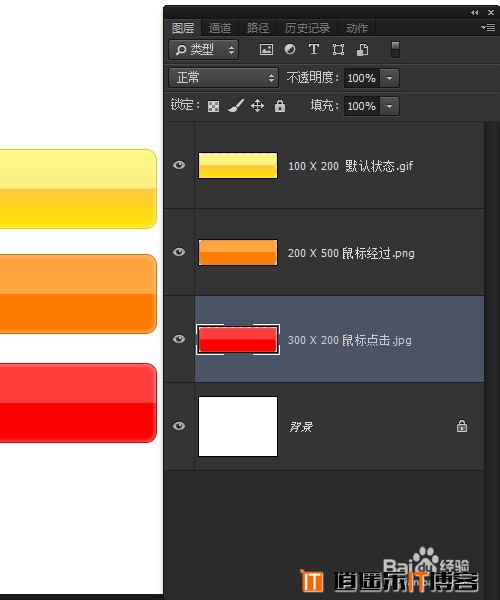Viewport: 500px width, 600px height.
Task: Lock image pixels brush icon
Action: click(236, 106)
